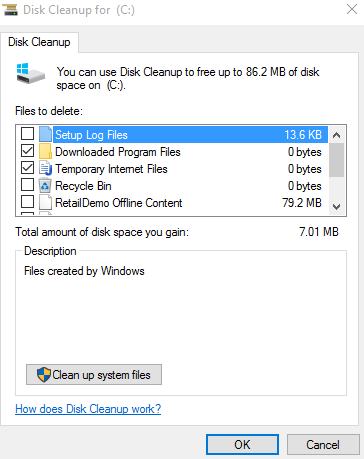Viewport: 364px width, 459px height.
Task: Click shield icon on Clean up system files
Action: (x=44, y=375)
